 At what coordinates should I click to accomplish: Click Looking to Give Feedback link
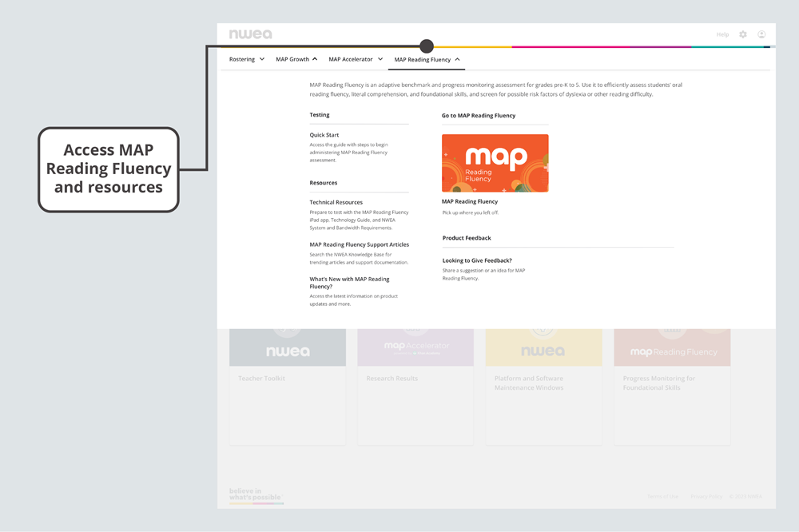pos(477,260)
